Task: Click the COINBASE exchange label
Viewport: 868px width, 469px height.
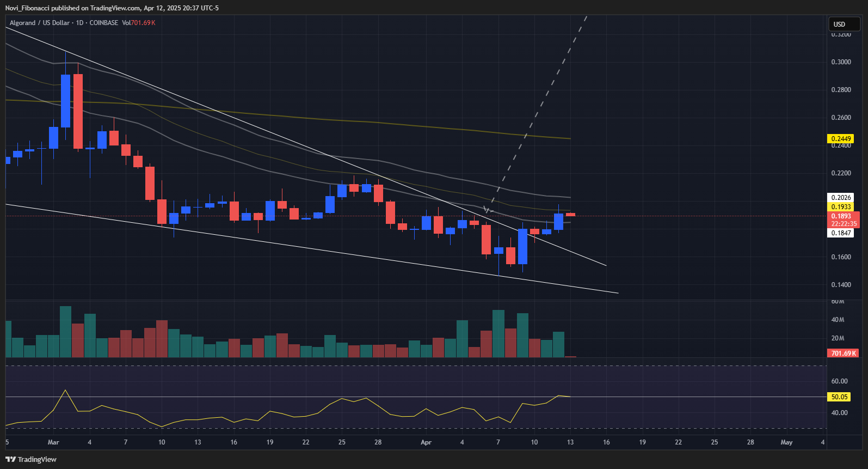Action: [104, 23]
